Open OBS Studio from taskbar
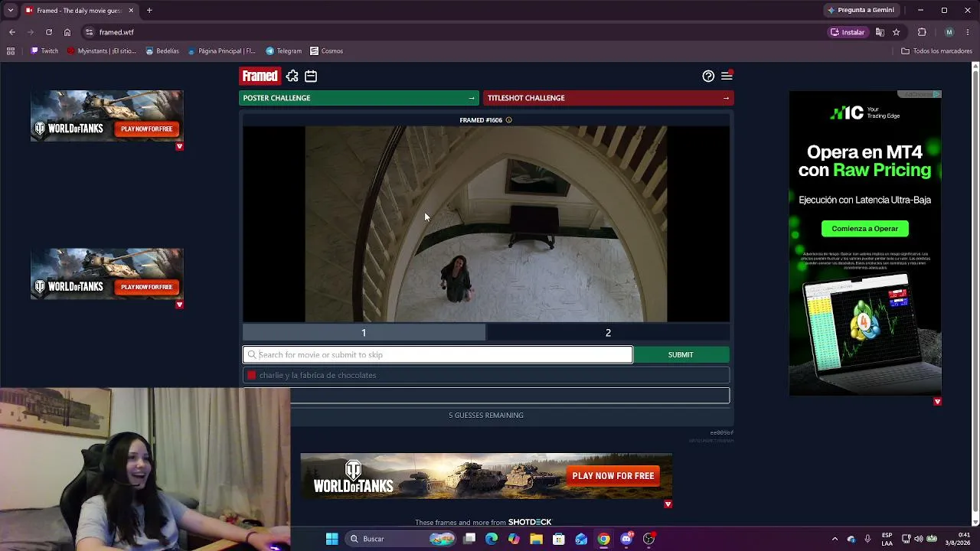Viewport: 980px width, 551px height. (648, 539)
